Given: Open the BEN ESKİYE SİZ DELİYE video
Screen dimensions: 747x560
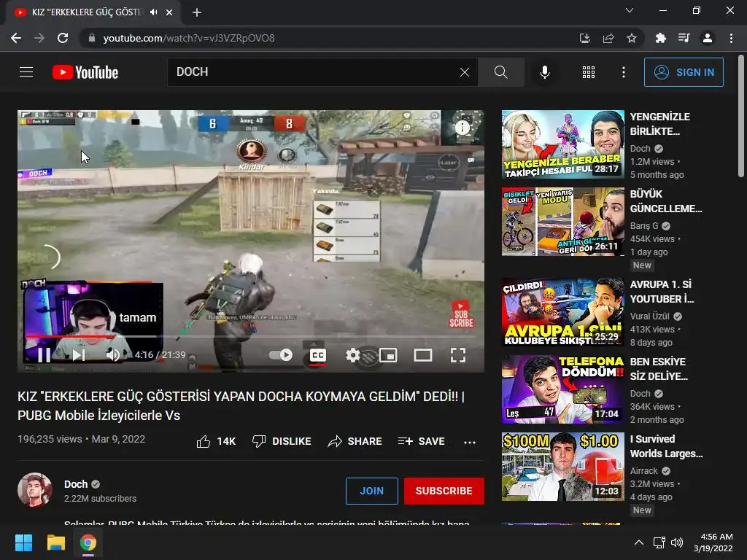Looking at the screenshot, I should pyautogui.click(x=563, y=389).
